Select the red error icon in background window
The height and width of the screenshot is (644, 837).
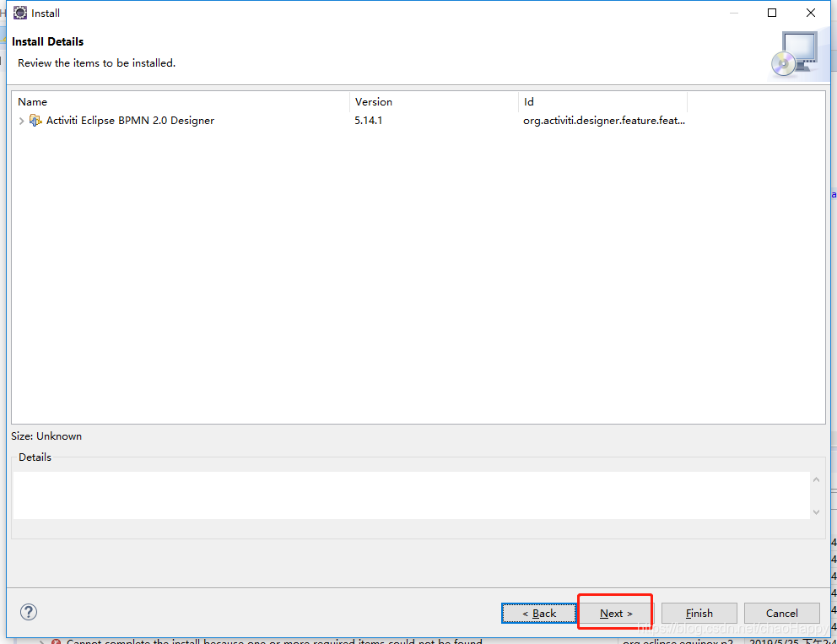pos(56,641)
